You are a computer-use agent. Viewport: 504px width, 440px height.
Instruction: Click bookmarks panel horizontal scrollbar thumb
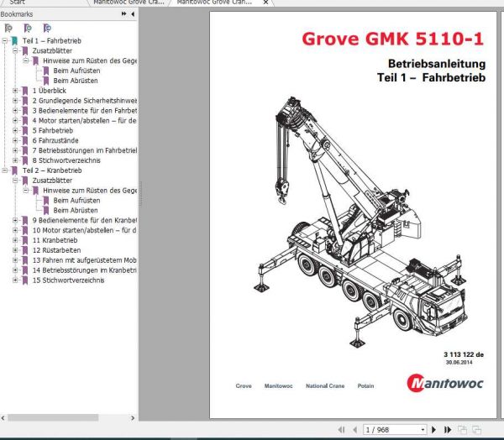(53, 417)
